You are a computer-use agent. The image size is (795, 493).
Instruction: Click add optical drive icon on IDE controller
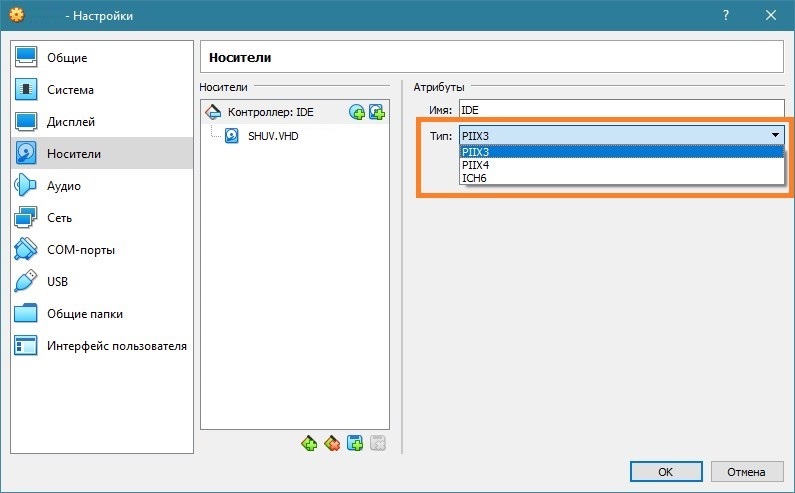pyautogui.click(x=357, y=112)
